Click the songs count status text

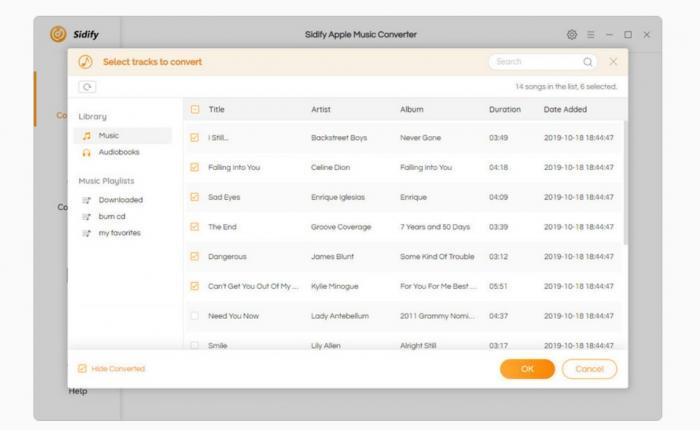point(566,87)
